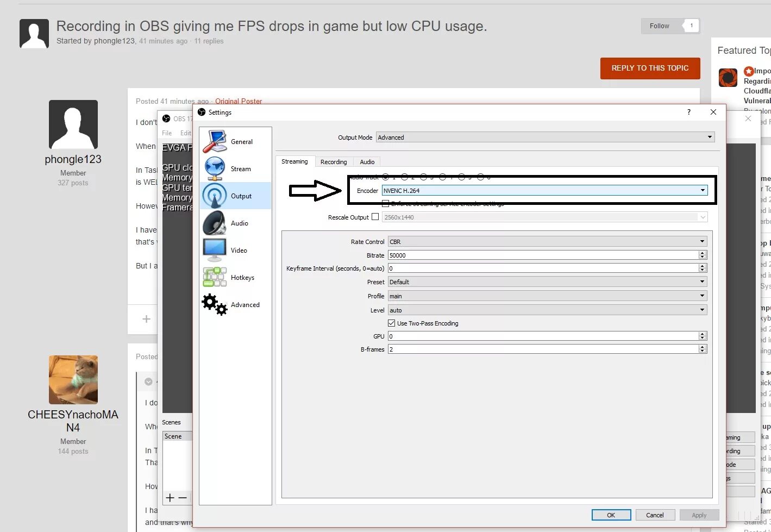Click the OBS logo of main OBS window
The width and height of the screenshot is (771, 532).
pos(166,118)
